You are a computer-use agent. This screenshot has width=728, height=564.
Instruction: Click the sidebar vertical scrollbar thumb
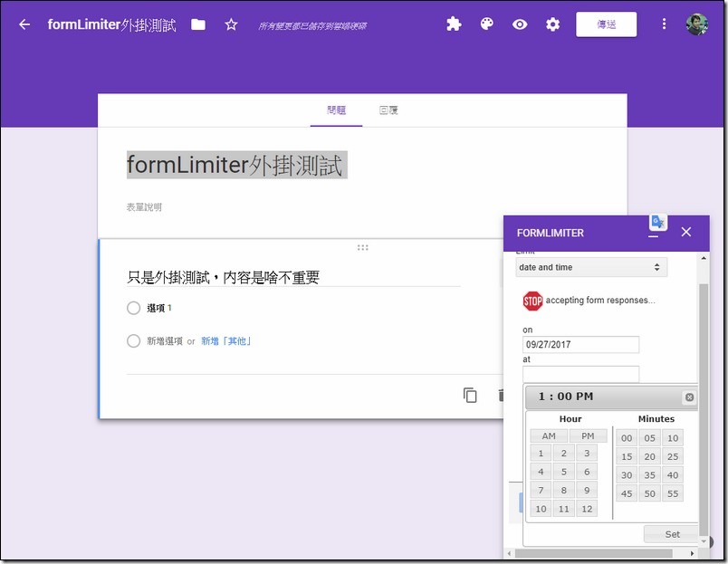point(704,408)
